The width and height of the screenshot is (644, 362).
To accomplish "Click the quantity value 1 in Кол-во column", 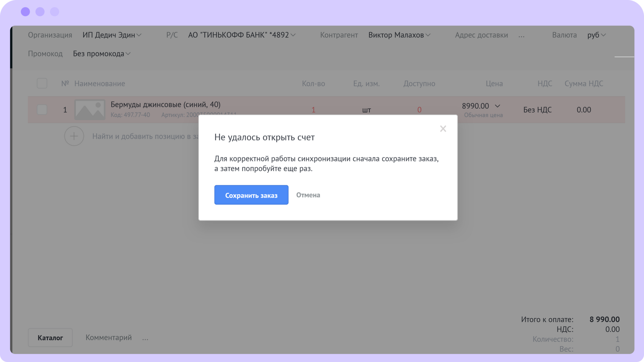I will click(313, 110).
